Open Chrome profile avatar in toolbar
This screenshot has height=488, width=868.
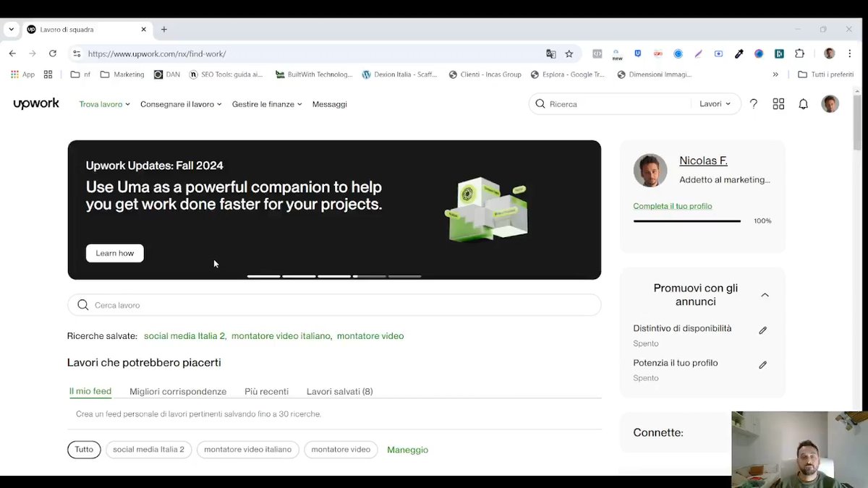830,53
